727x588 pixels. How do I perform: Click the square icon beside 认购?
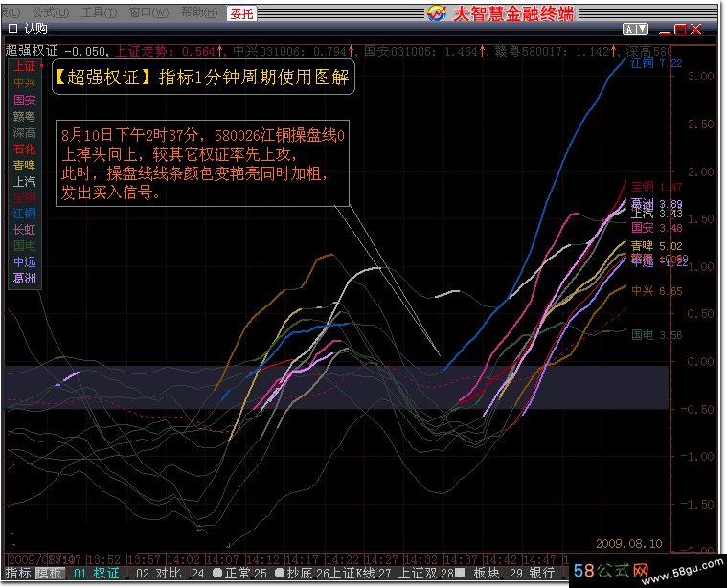pos(13,29)
